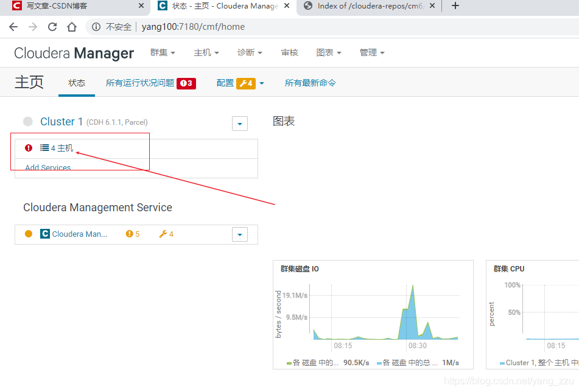Viewport: 579px width, 392px height.
Task: Click the red error icon beside 4 主机
Action: pos(29,148)
